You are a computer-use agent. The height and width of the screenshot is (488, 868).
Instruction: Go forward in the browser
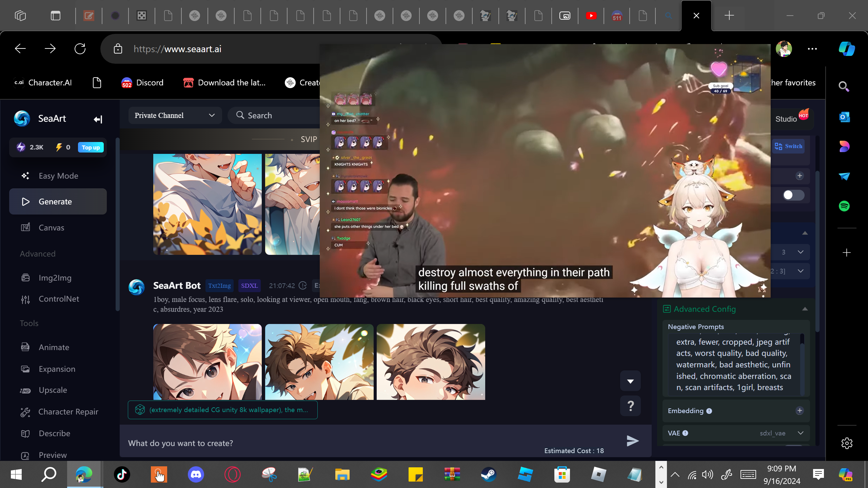(50, 49)
